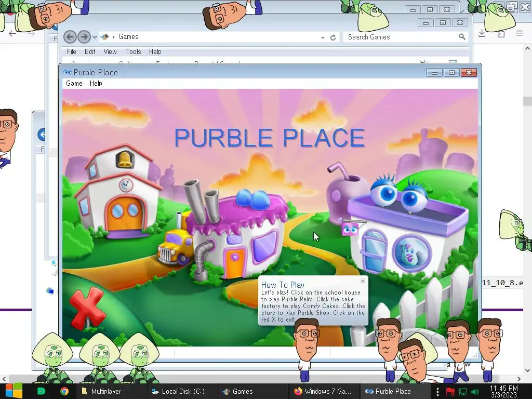This screenshot has width=532, height=399.
Task: Close the Purble Place window
Action: (x=469, y=72)
